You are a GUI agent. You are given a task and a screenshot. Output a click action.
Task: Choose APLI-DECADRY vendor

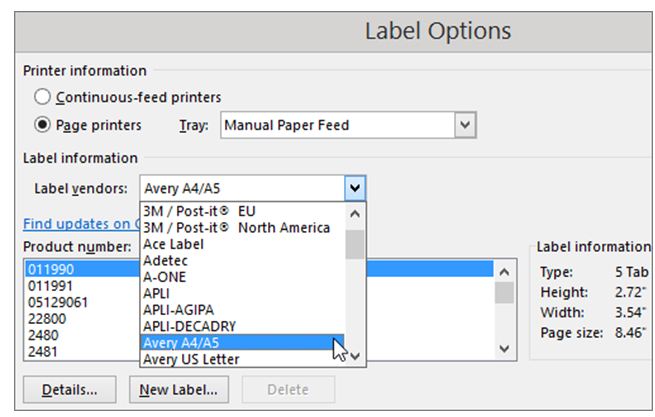(242, 326)
